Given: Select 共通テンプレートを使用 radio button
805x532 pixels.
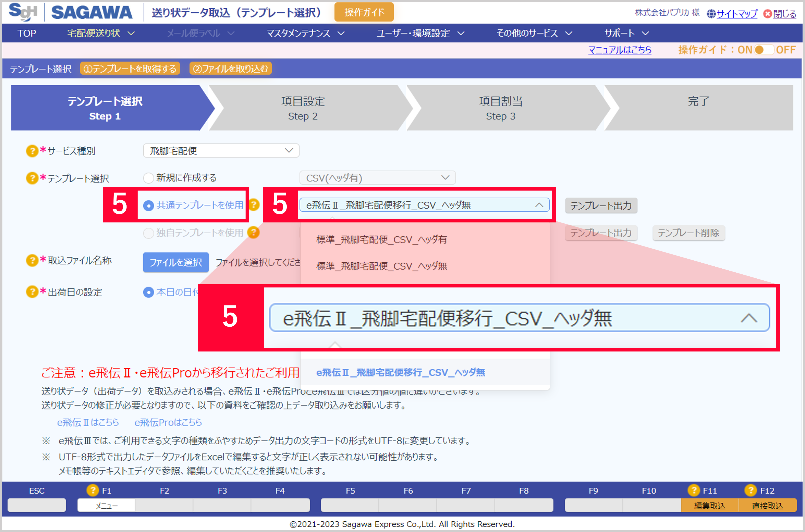Looking at the screenshot, I should pos(148,206).
